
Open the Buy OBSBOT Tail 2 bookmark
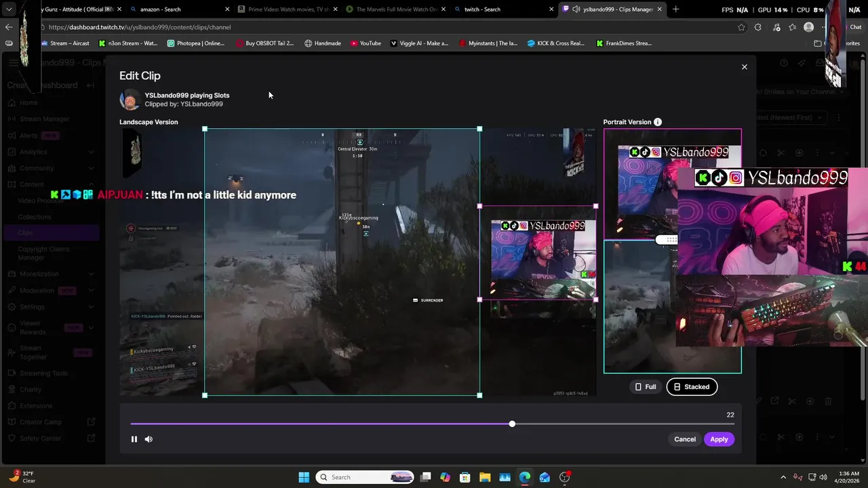point(264,43)
